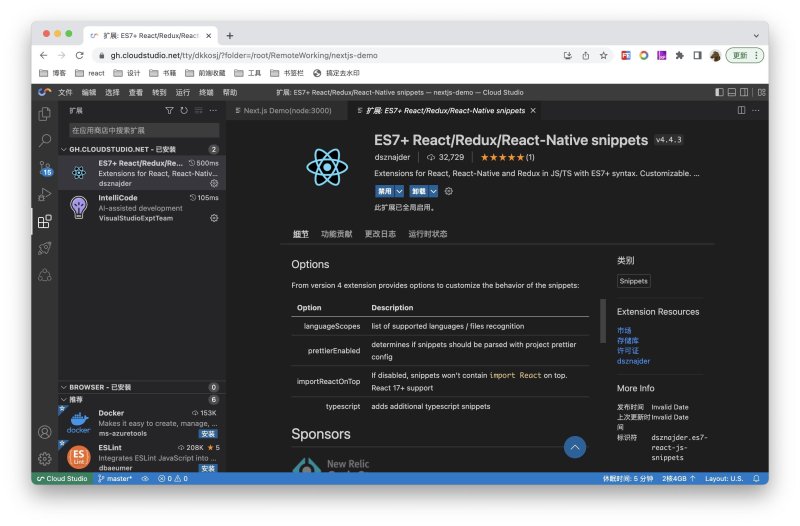This screenshot has width=800, height=526.
Task: Refresh the extensions list
Action: click(x=184, y=111)
